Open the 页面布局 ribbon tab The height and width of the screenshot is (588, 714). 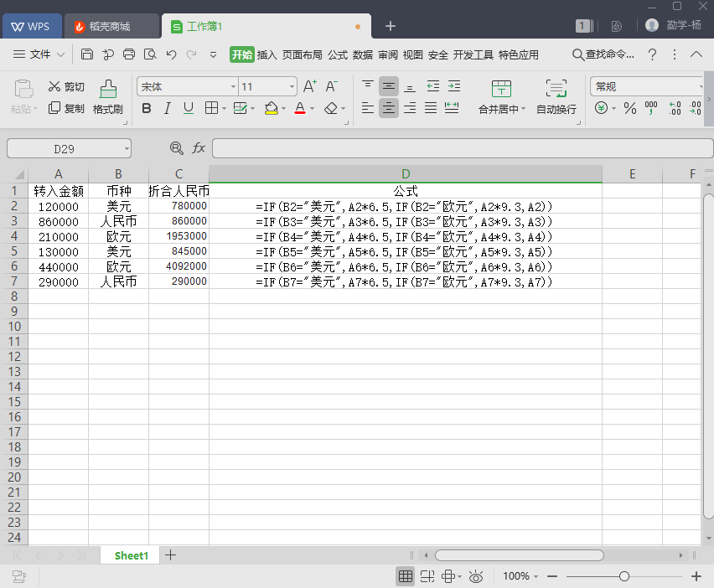tap(302, 54)
